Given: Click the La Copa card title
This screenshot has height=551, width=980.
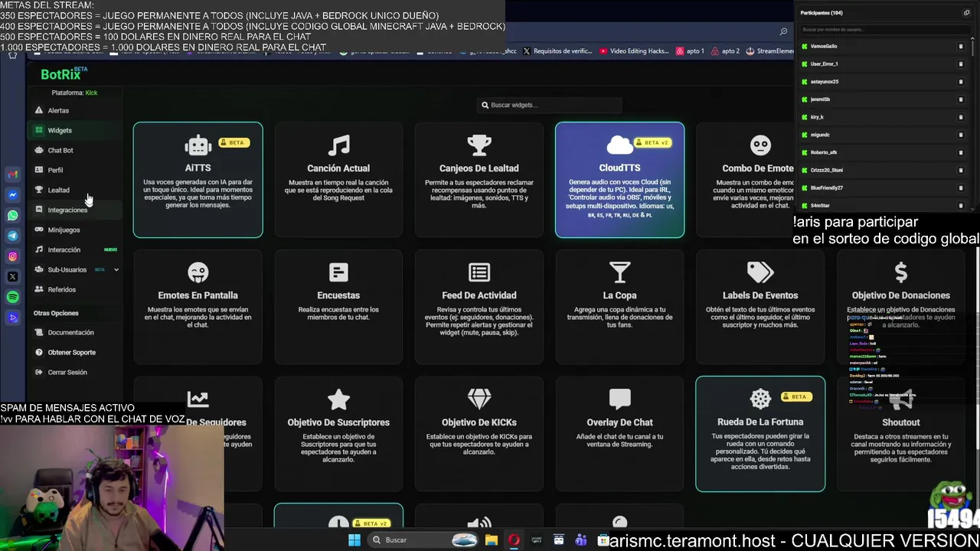Looking at the screenshot, I should [x=619, y=295].
